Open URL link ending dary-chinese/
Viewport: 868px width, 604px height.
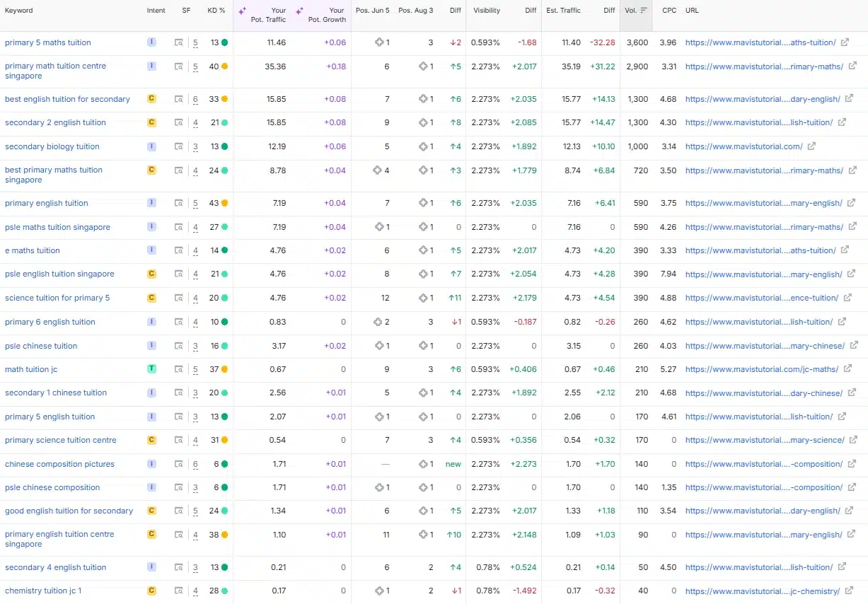click(x=764, y=393)
